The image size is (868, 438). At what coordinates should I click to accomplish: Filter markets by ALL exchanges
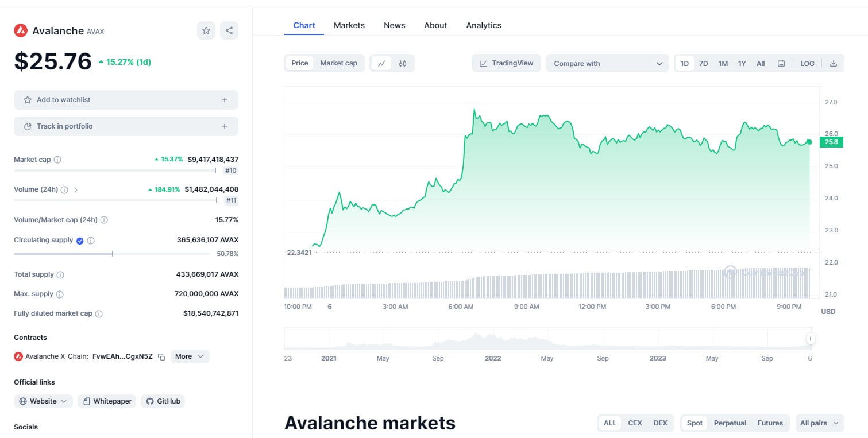[x=610, y=423]
